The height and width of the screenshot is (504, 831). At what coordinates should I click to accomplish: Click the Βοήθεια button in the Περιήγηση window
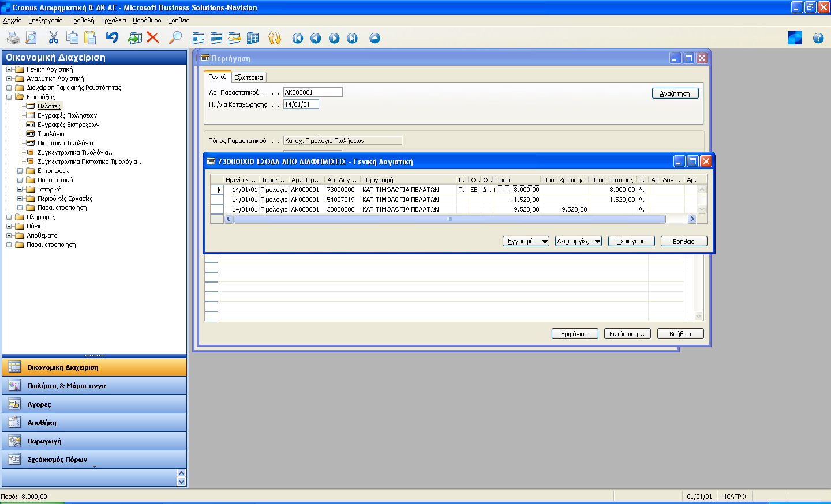[x=680, y=334]
